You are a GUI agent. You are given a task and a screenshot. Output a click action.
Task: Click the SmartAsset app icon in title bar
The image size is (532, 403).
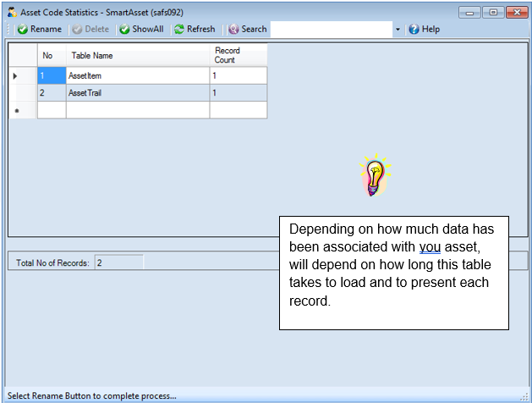[12, 12]
